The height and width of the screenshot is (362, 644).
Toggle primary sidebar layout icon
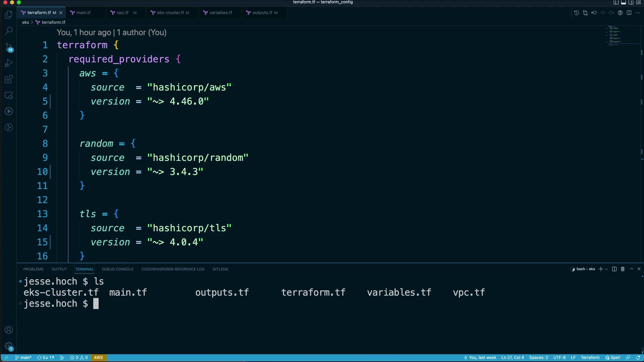pyautogui.click(x=616, y=2)
